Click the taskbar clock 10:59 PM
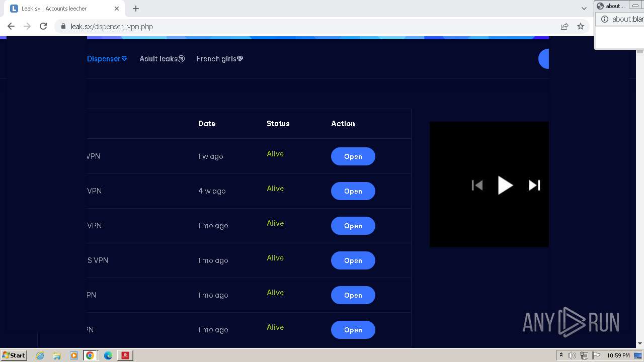644x362 pixels. [x=618, y=355]
